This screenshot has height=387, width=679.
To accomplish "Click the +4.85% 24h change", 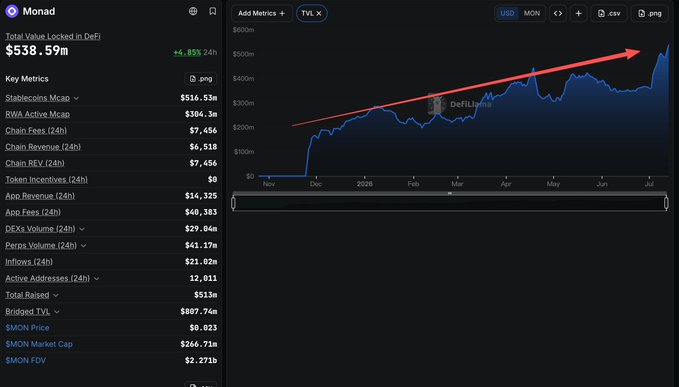I will 187,52.
